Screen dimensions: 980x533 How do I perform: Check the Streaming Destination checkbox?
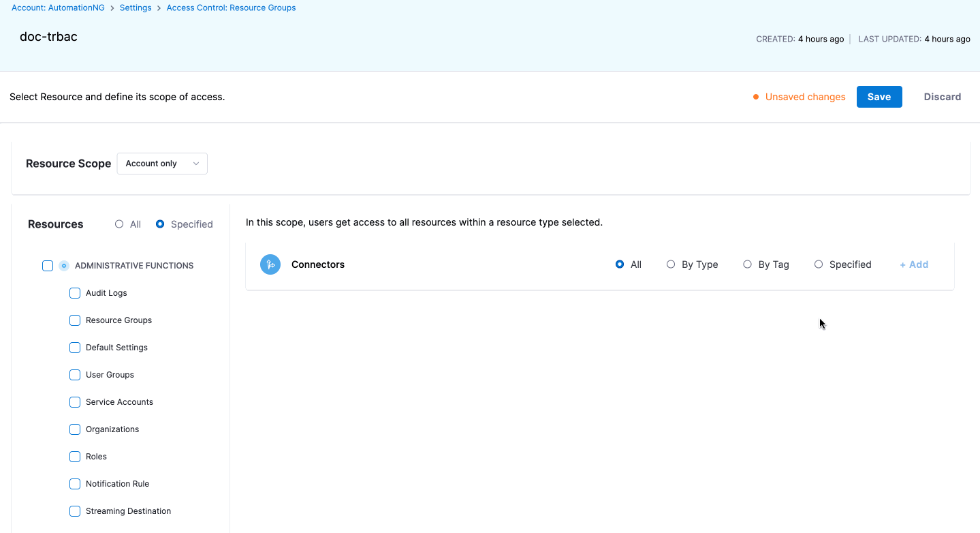click(x=75, y=511)
